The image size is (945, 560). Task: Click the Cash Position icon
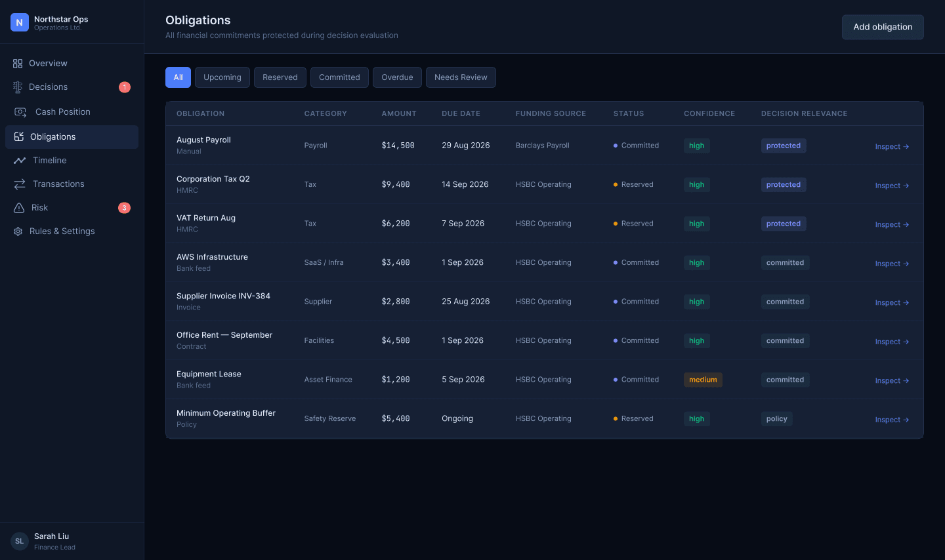point(20,112)
